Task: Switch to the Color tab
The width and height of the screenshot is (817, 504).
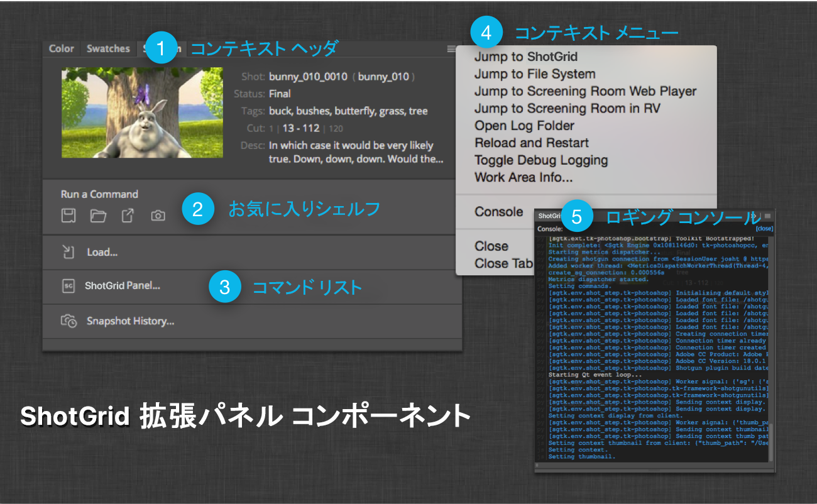Action: [62, 48]
